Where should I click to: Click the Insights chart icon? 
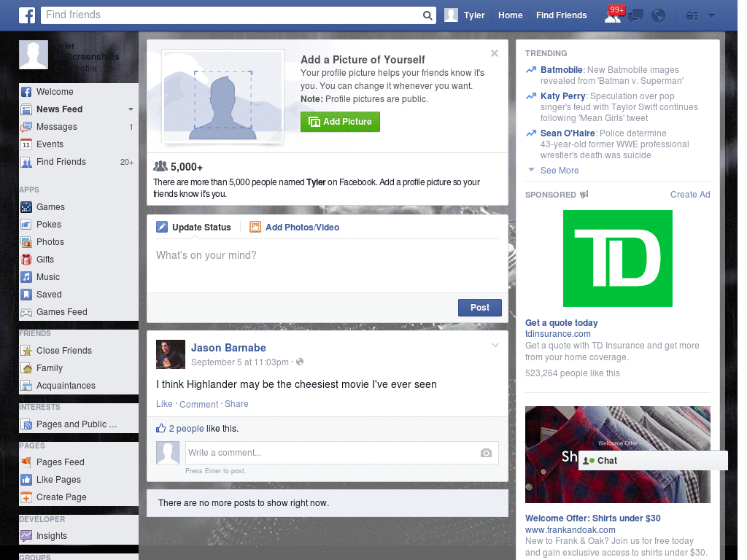click(x=26, y=536)
